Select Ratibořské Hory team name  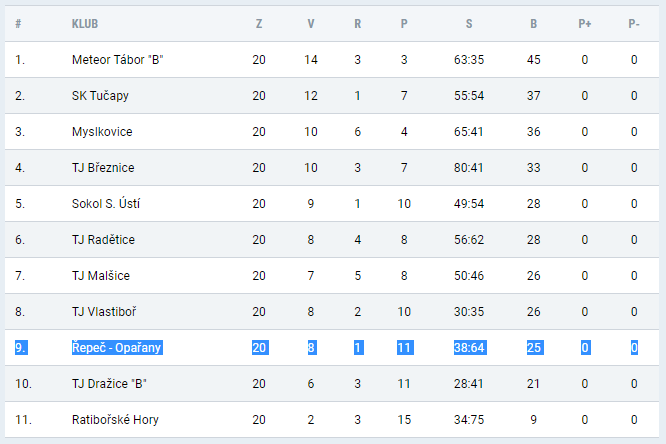[115, 420]
